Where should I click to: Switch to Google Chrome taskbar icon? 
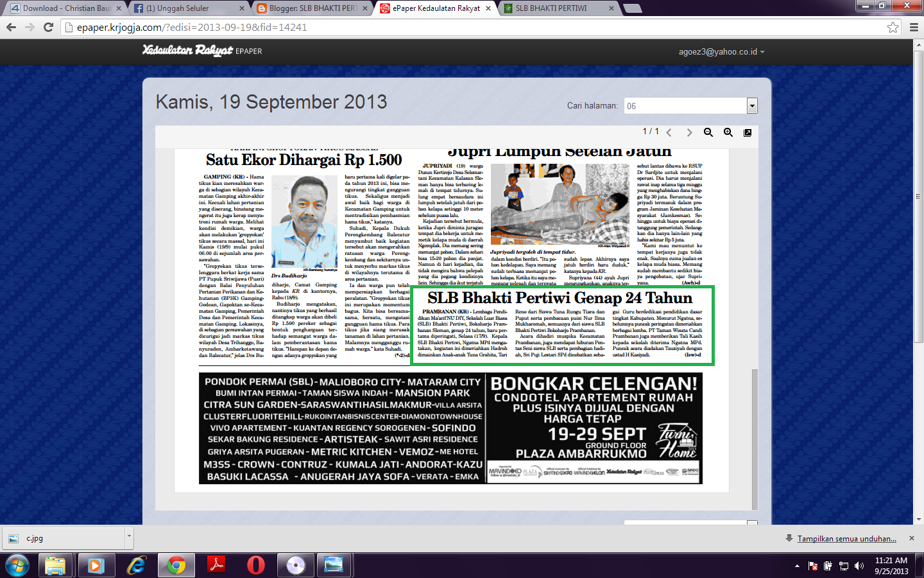(176, 565)
